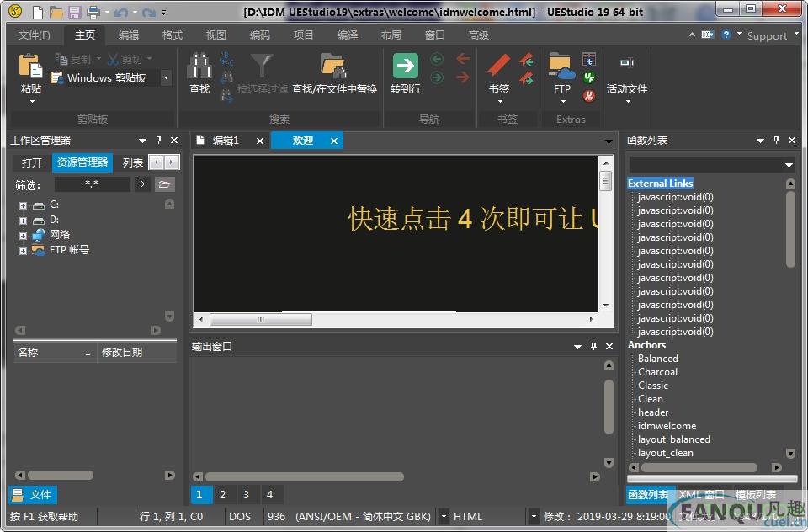Open the document tabs list dropdown arrow

coord(609,141)
